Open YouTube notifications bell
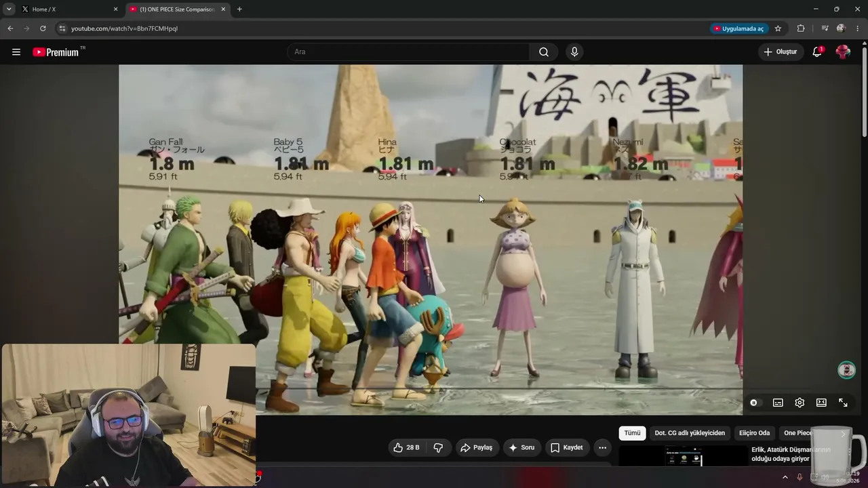 (817, 52)
